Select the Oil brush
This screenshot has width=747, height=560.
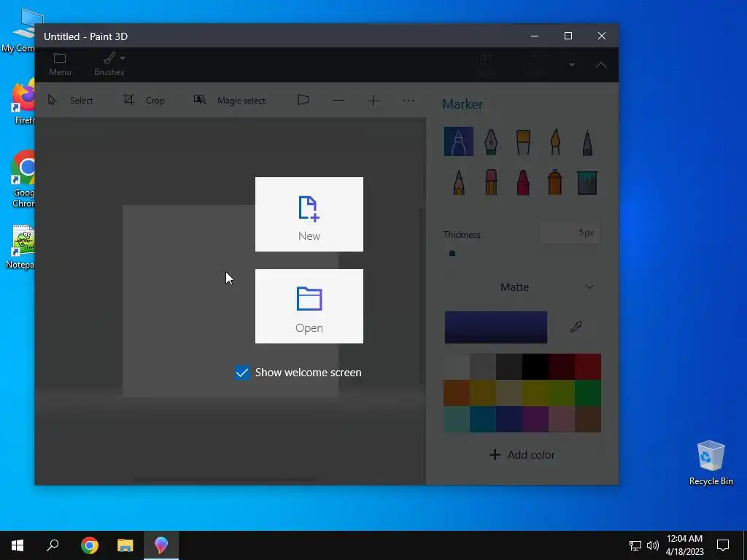pos(523,141)
